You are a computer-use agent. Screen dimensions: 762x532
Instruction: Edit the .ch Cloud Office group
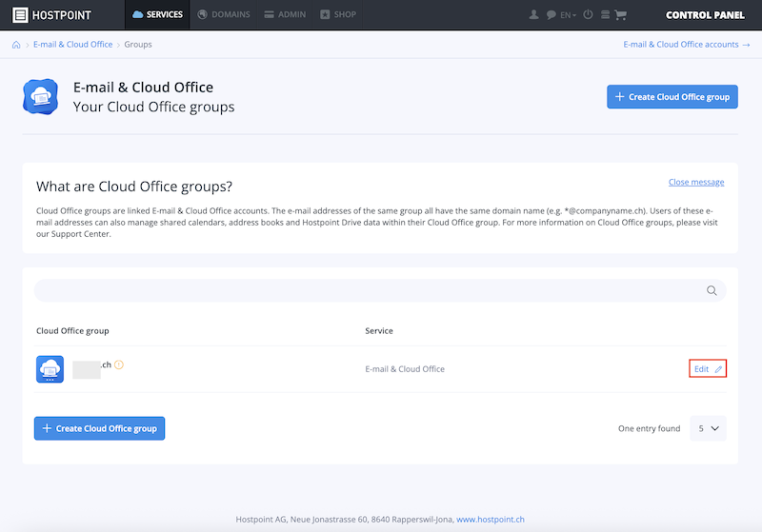click(x=708, y=369)
